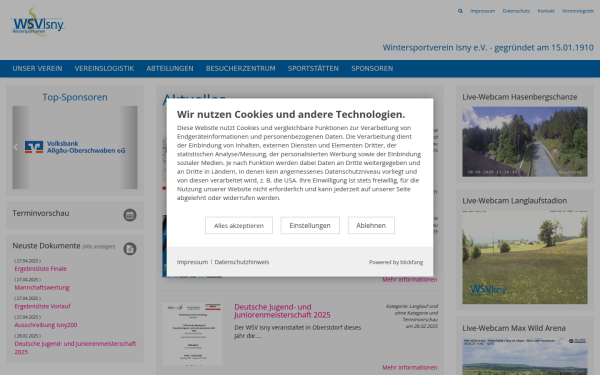Accept all cookies with Alles akzeptieren

(x=239, y=225)
